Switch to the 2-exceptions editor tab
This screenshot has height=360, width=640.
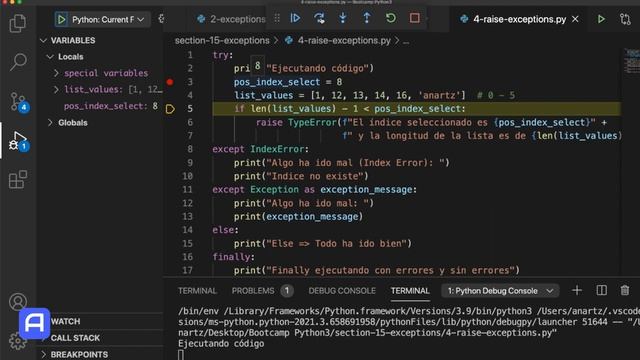[231, 19]
